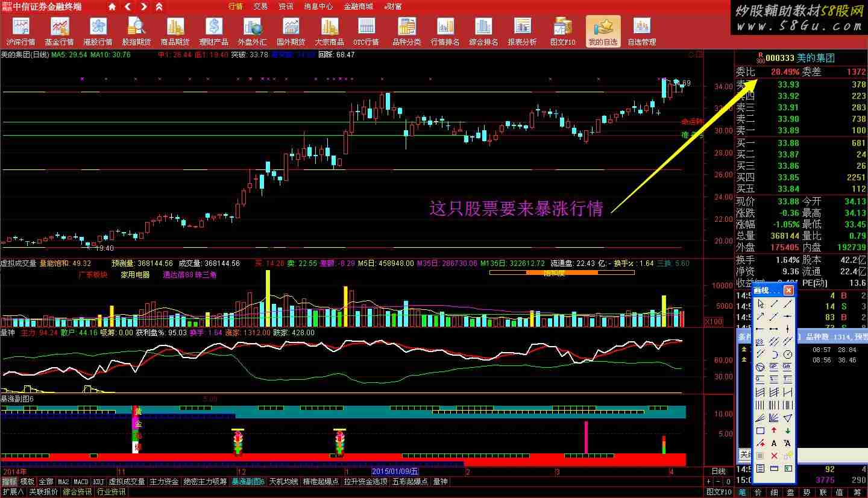Select the pointer tool in 画线 palette
Image resolution: width=868 pixels, height=498 pixels.
tap(761, 304)
